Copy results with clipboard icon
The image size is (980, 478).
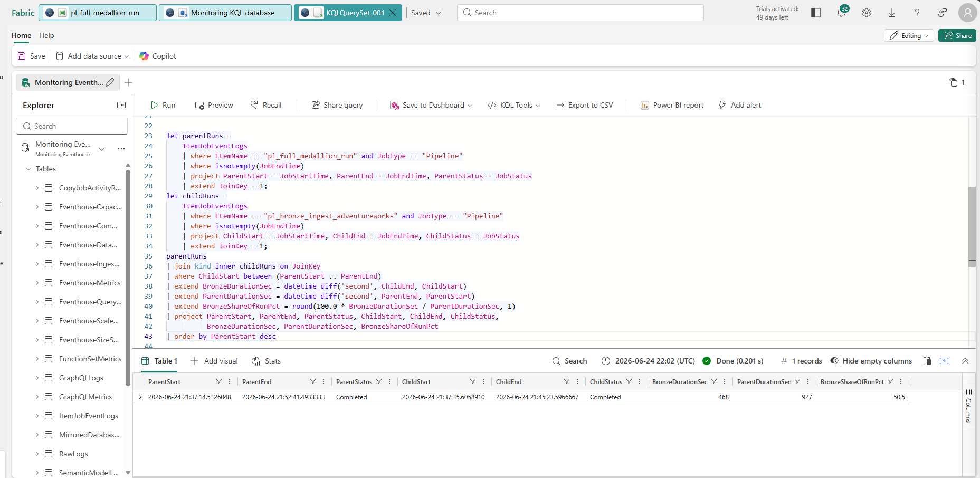tap(927, 361)
